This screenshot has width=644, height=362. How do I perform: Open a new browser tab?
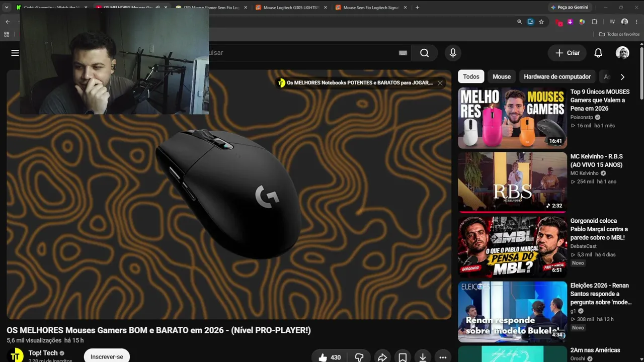point(417,8)
